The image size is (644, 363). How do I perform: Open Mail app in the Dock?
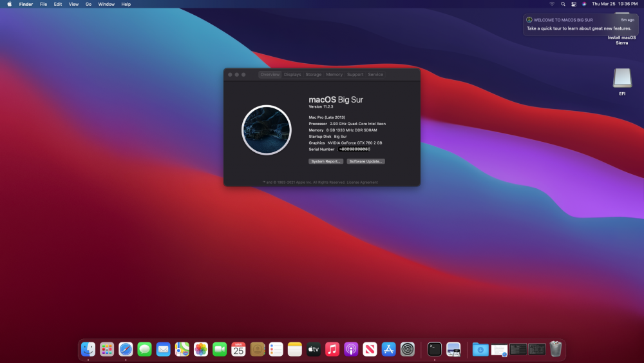pos(164,349)
